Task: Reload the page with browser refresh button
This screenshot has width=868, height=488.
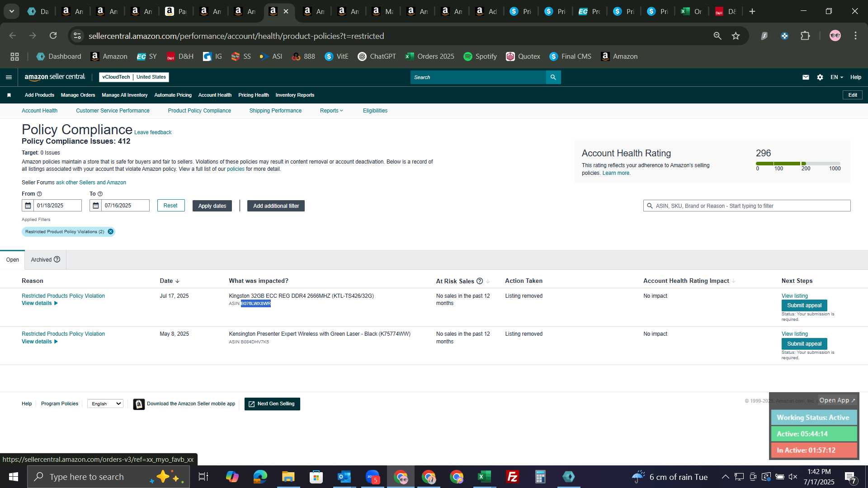Action: [x=53, y=36]
